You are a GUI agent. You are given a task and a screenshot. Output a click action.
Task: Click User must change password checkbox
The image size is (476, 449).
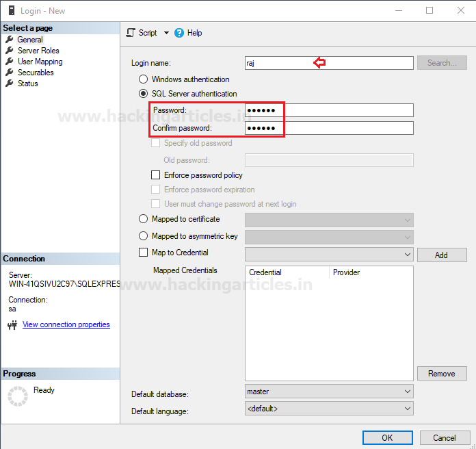155,203
